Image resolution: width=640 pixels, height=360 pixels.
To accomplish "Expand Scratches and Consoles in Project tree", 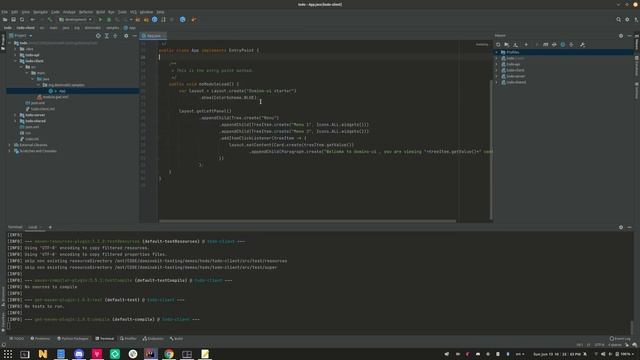I will [x=10, y=151].
